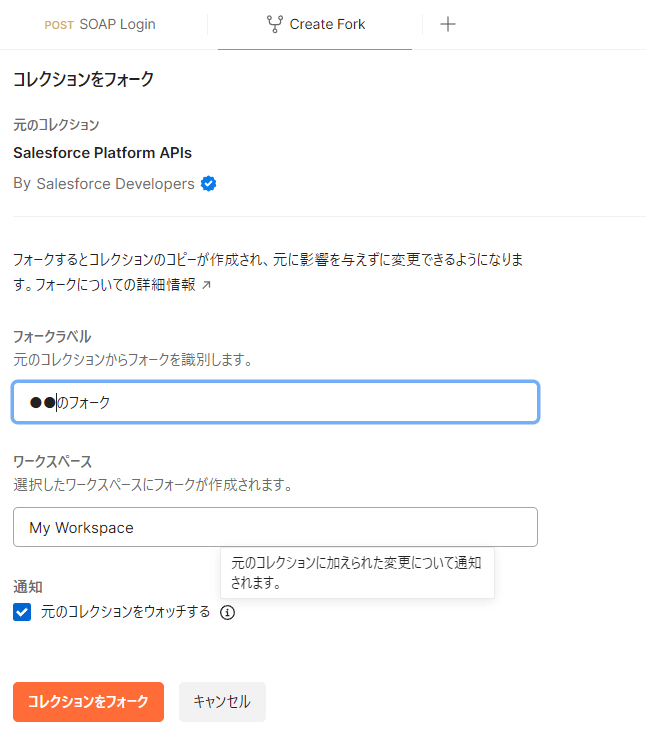Click the キャンセル button
The height and width of the screenshot is (747, 646).
(x=222, y=702)
